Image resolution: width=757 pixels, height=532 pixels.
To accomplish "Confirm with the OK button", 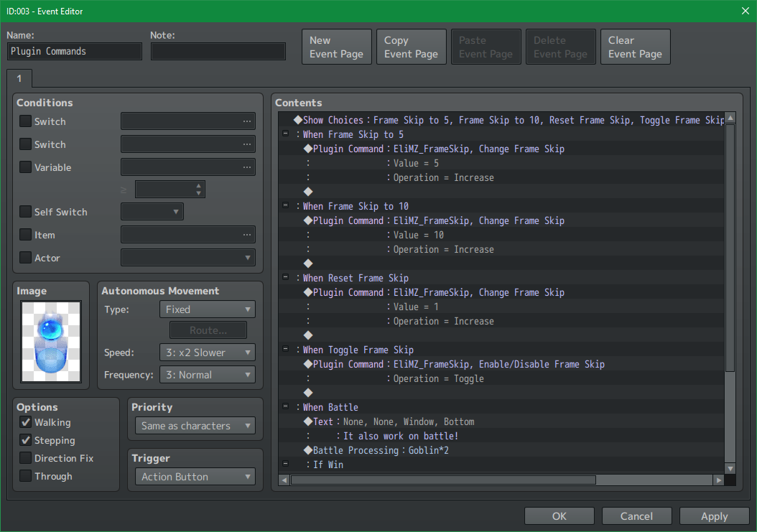I will click(x=559, y=516).
